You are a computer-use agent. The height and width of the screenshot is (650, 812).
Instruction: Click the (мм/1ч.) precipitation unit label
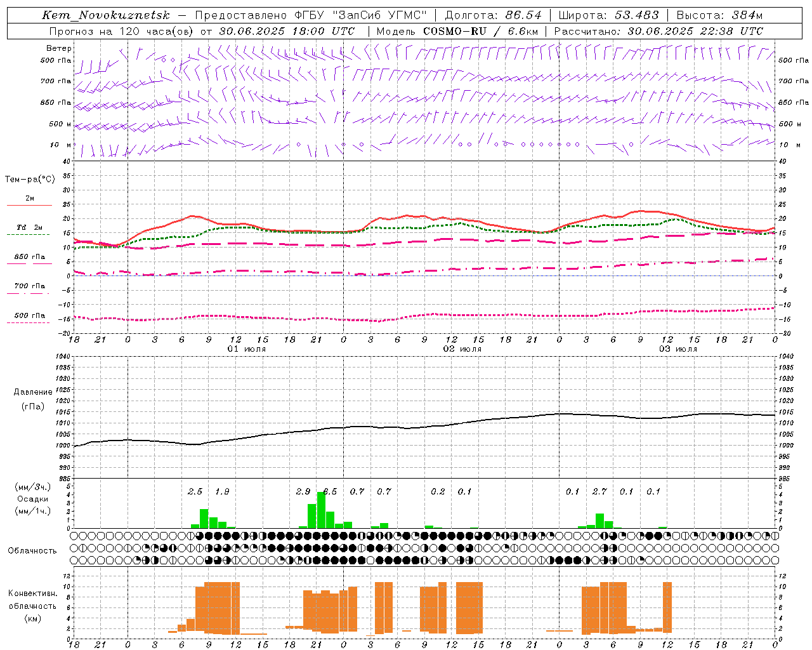(x=33, y=511)
